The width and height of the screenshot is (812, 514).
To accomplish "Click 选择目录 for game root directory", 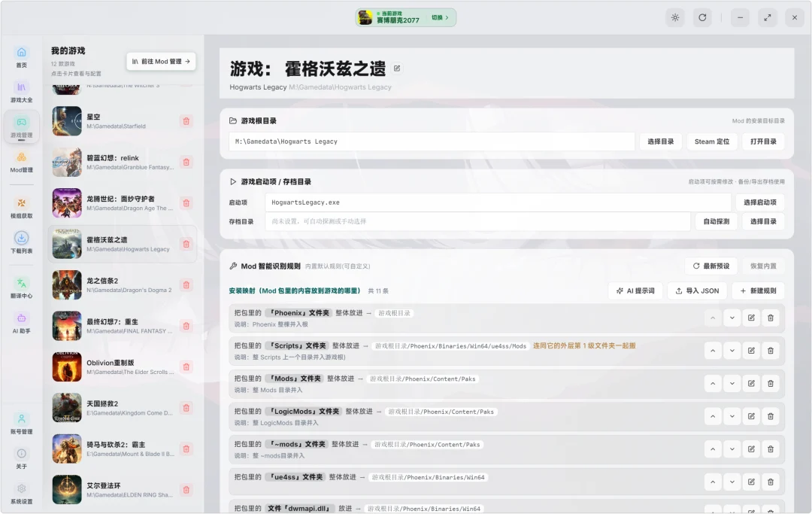I will coord(661,141).
